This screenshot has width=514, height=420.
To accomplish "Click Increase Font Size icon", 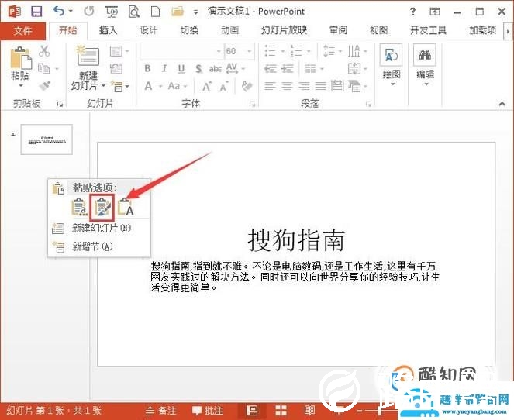I will point(206,87).
